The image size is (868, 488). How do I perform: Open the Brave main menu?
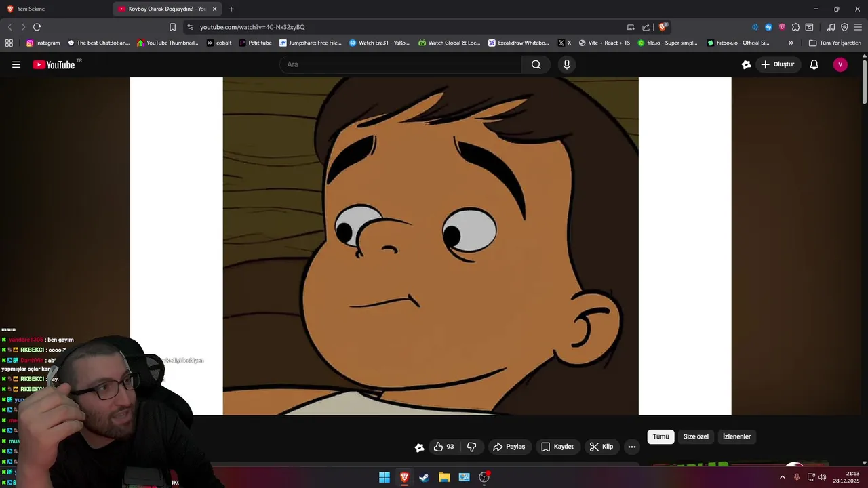tap(858, 27)
